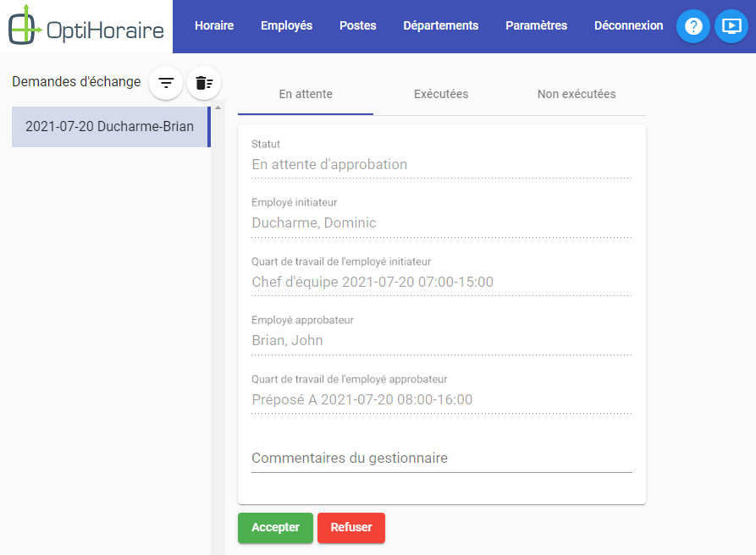
Task: Go to the Postes menu
Action: [x=358, y=25]
